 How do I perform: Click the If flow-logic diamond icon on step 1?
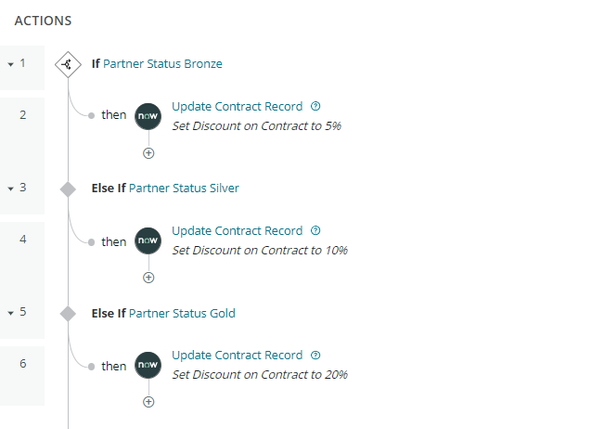coord(68,65)
